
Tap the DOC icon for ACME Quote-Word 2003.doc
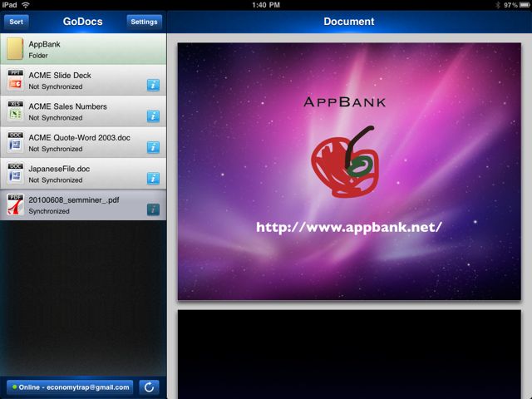(x=15, y=142)
